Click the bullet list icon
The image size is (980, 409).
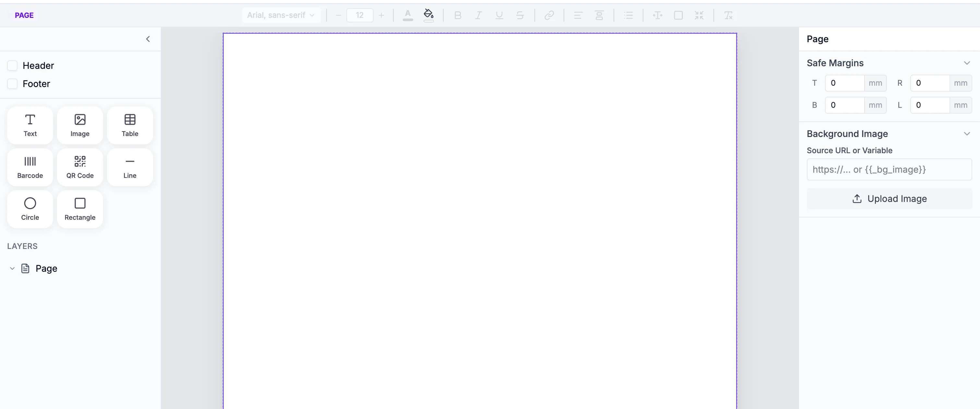coord(628,15)
